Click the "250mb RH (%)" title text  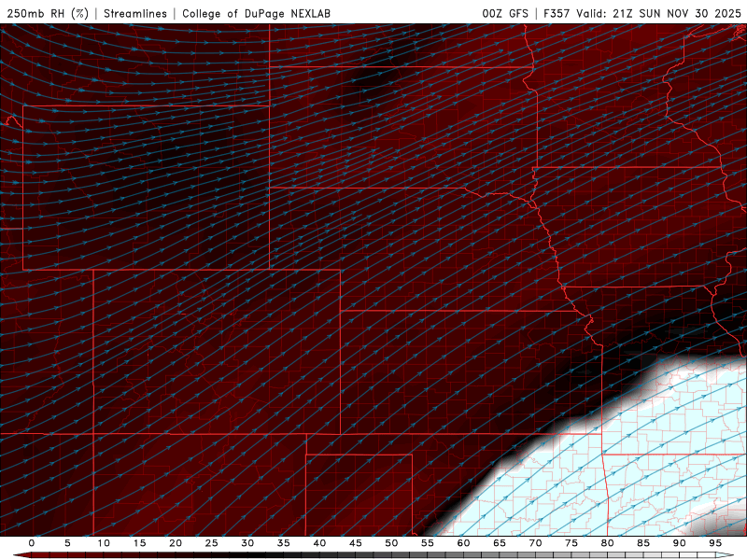48,13
